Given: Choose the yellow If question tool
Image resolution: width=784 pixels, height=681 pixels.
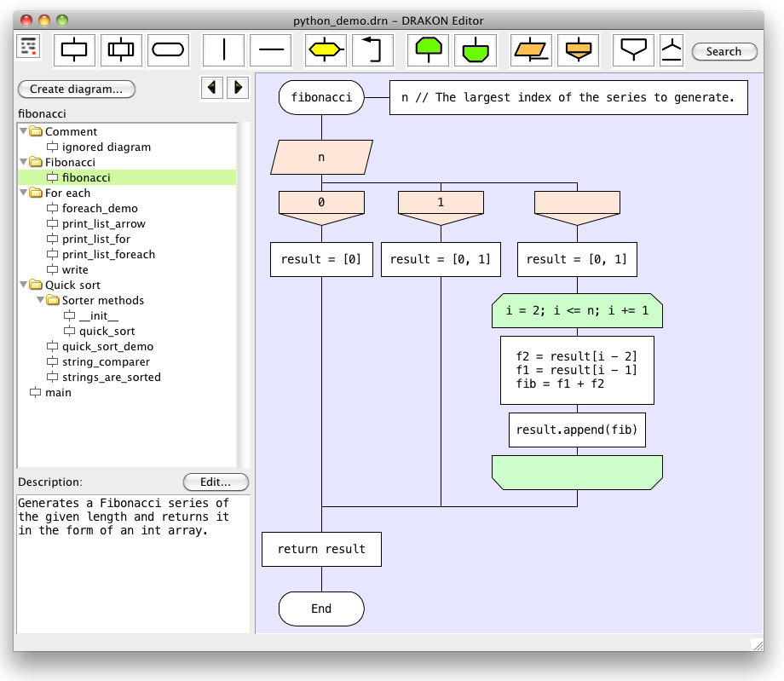Looking at the screenshot, I should tap(326, 50).
